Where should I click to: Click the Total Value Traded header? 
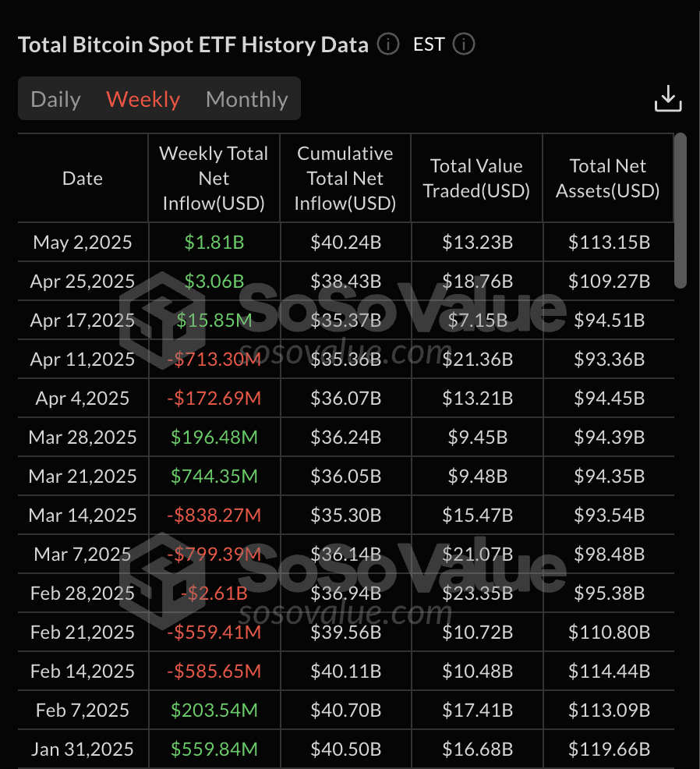tap(476, 179)
